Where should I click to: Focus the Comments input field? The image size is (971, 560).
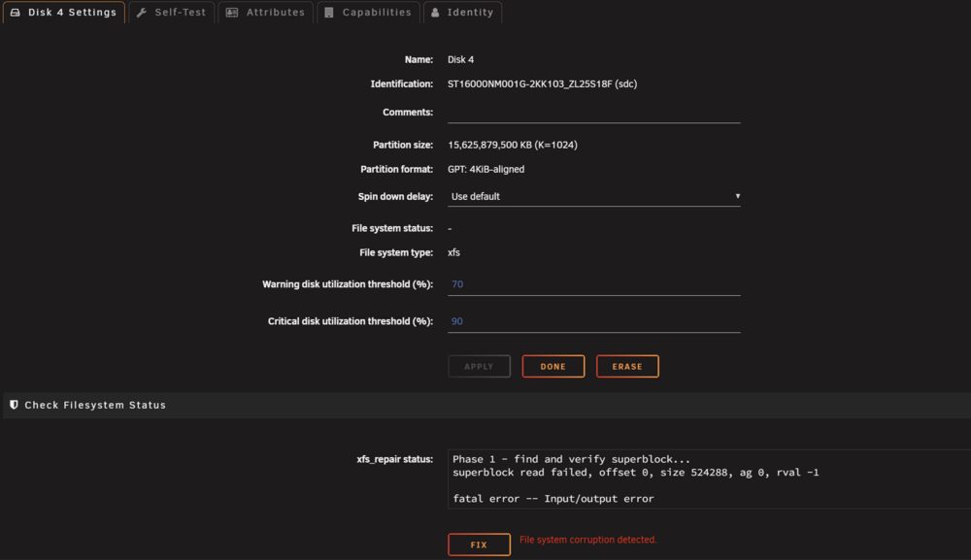594,114
